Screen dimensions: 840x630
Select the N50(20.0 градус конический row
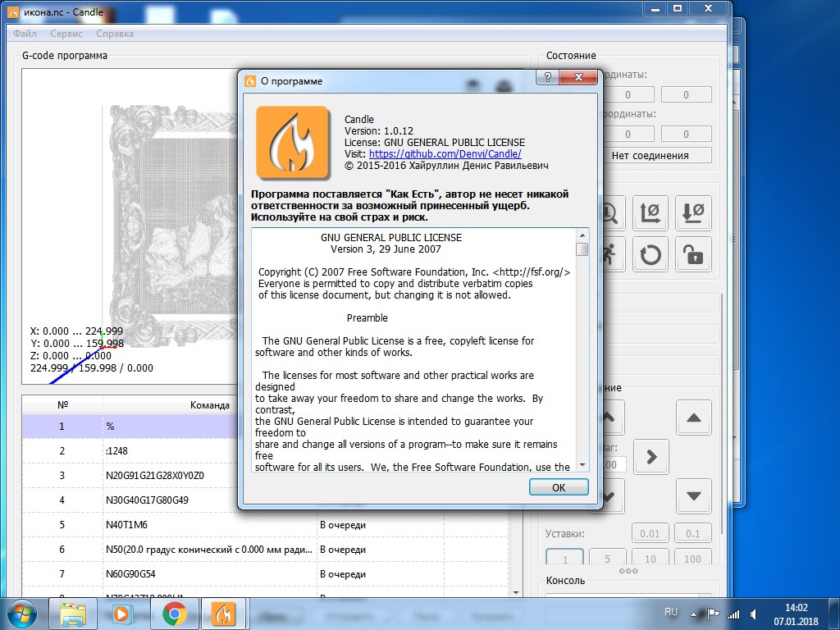(265, 550)
